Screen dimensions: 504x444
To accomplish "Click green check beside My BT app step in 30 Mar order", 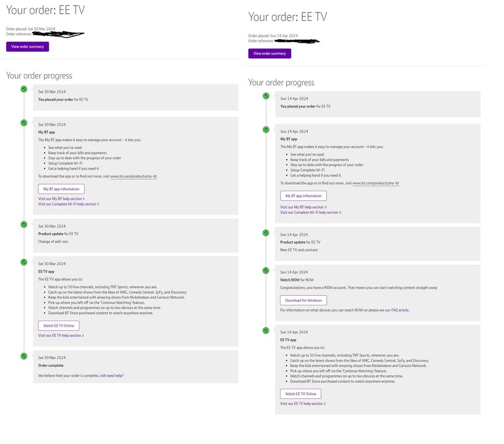I will (24, 122).
